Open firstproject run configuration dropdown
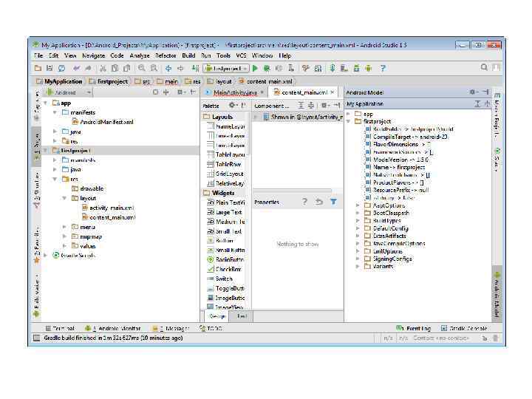The width and height of the screenshot is (532, 399). (226, 69)
